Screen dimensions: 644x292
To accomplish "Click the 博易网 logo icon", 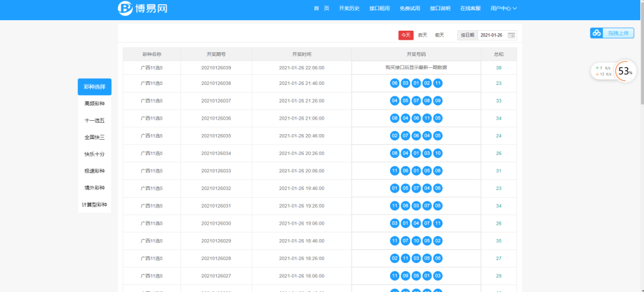I will pyautogui.click(x=126, y=8).
